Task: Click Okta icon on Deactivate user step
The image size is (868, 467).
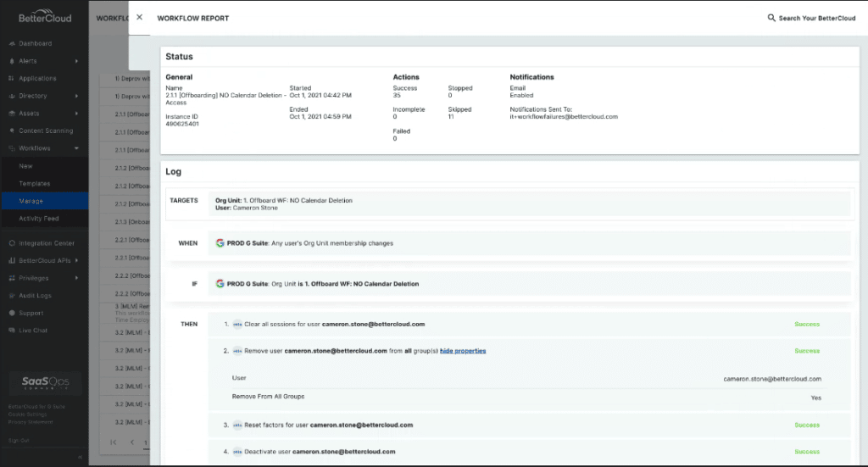Action: [x=237, y=452]
